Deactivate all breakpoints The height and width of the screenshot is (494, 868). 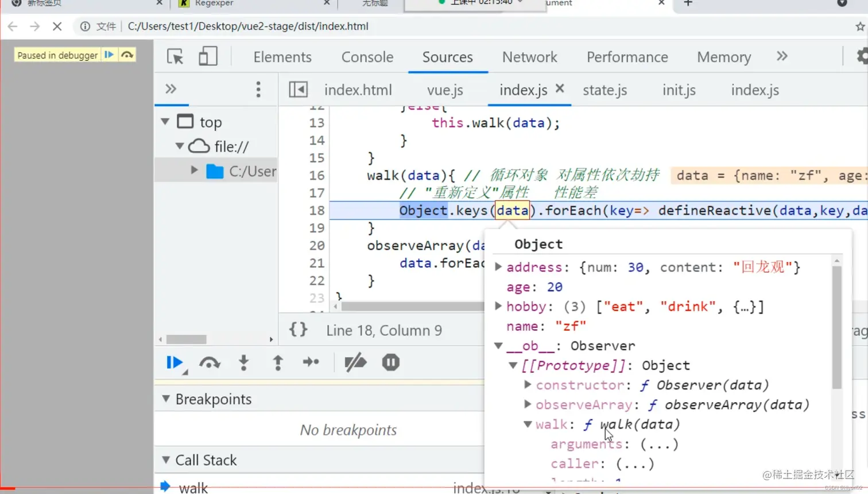(355, 362)
